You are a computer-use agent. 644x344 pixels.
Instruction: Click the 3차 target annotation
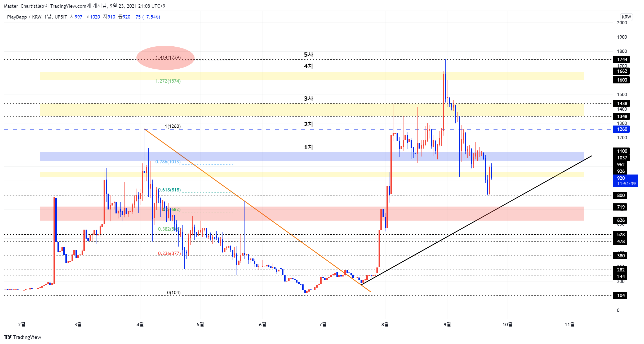(x=308, y=99)
